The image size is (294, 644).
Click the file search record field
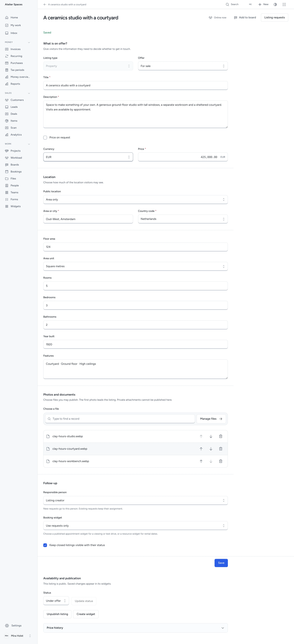click(x=120, y=419)
